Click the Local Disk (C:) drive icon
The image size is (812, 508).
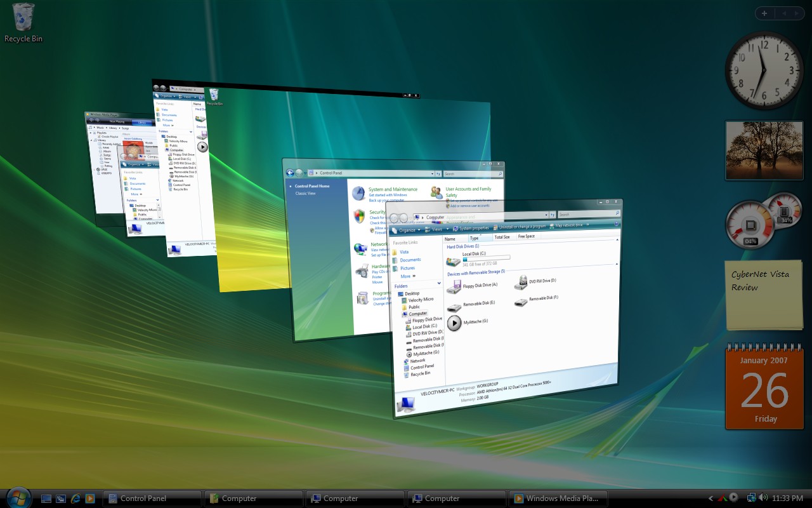tap(453, 261)
